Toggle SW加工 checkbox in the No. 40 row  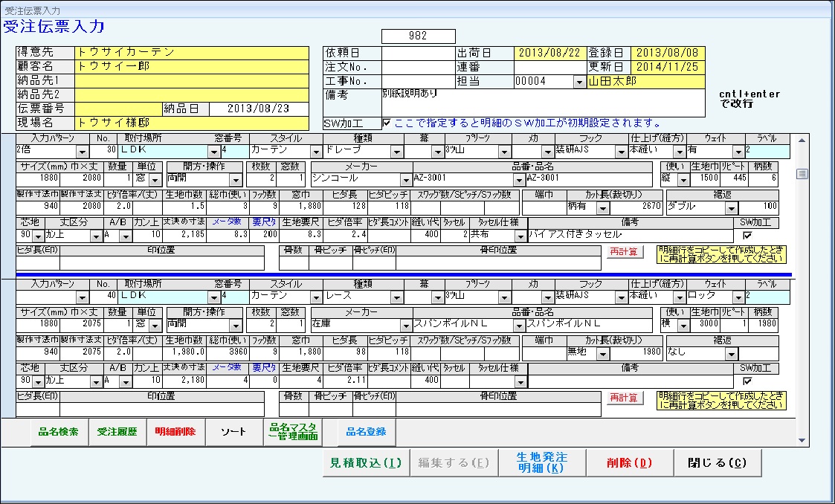point(748,381)
